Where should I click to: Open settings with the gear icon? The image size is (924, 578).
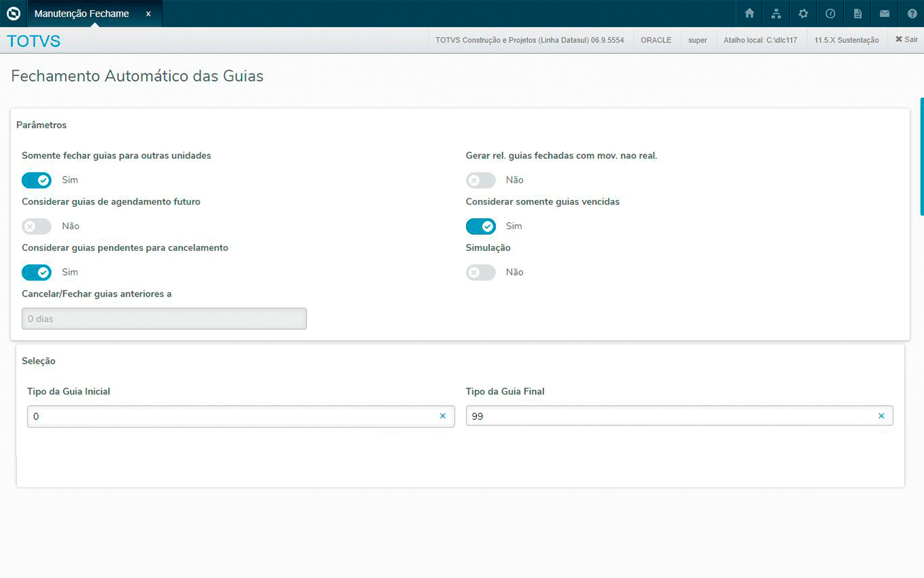click(x=803, y=14)
